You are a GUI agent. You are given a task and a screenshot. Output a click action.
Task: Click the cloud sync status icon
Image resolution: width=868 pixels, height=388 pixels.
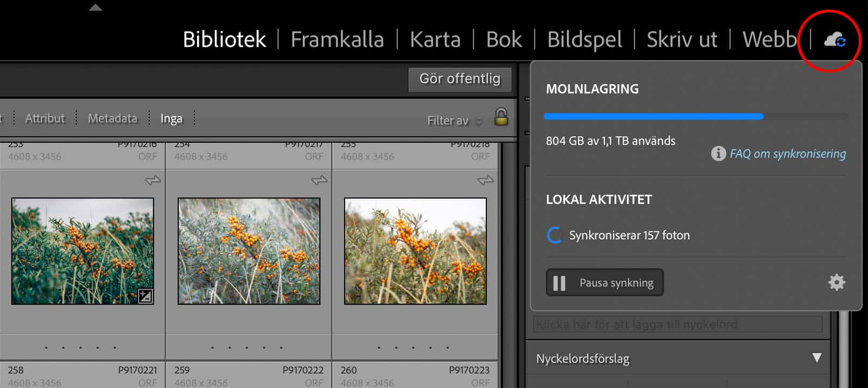pos(834,40)
